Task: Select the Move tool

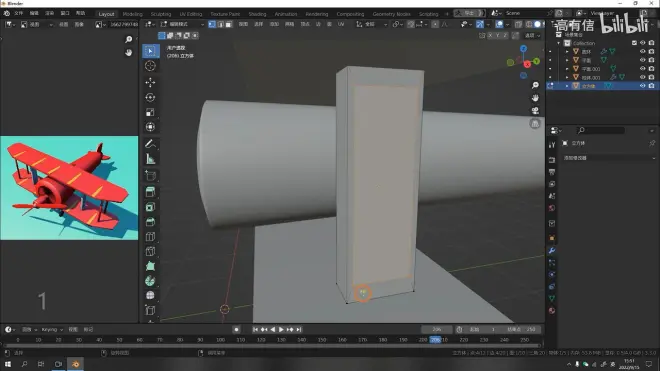Action: point(150,83)
